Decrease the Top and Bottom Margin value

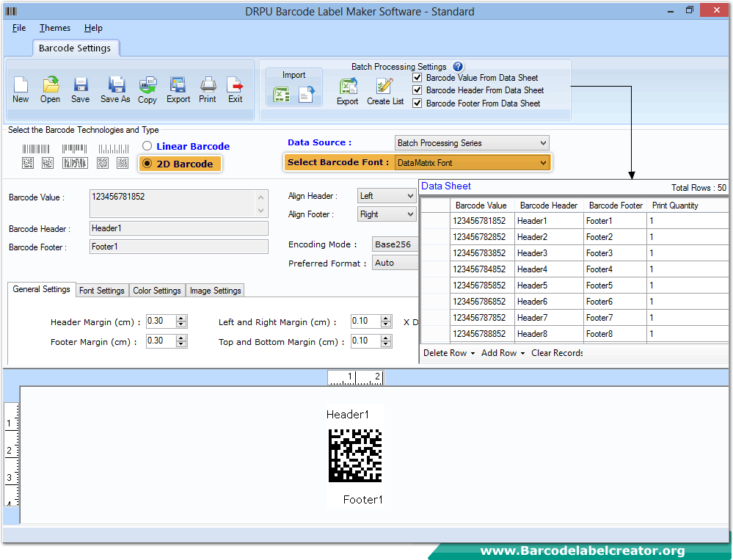tap(386, 344)
